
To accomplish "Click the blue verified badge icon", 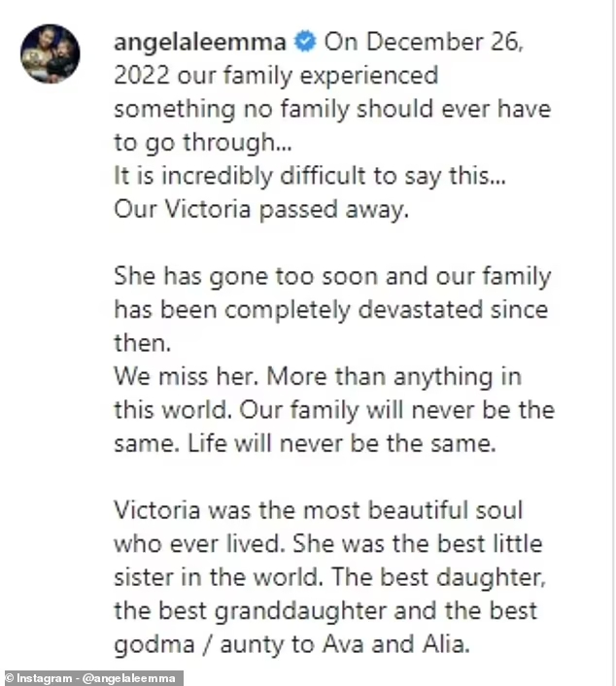I will (x=305, y=42).
